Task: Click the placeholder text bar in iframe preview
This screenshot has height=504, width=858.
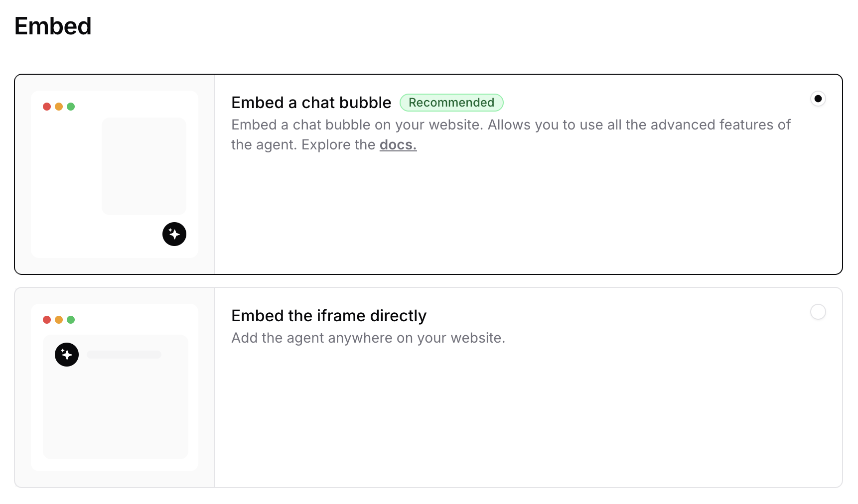Action: [x=124, y=355]
